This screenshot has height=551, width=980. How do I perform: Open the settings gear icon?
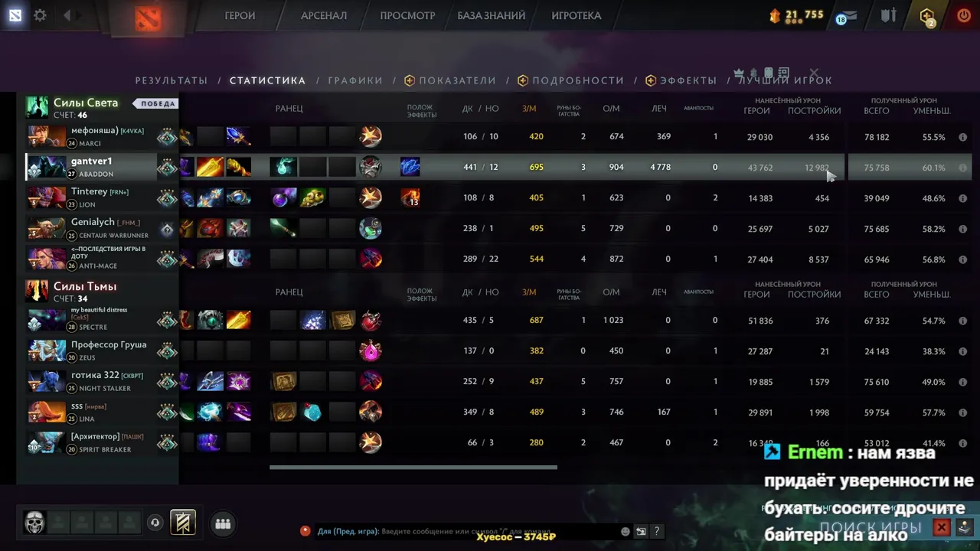[x=40, y=15]
